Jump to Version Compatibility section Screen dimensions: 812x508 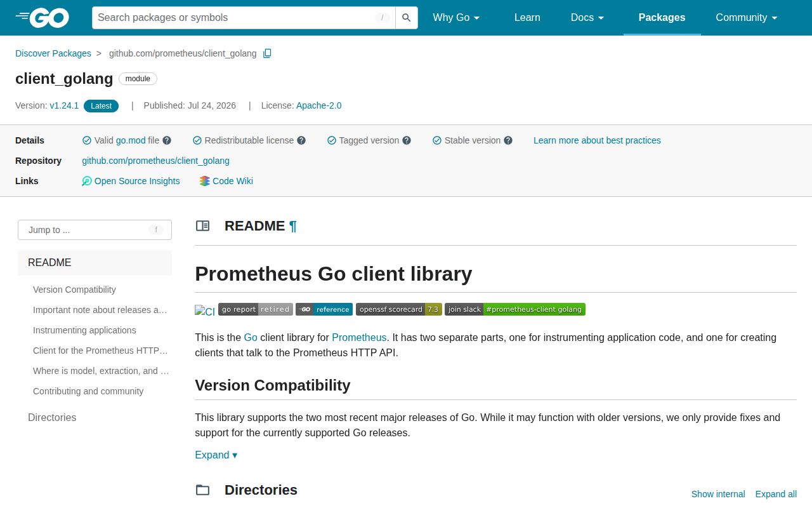coord(74,290)
